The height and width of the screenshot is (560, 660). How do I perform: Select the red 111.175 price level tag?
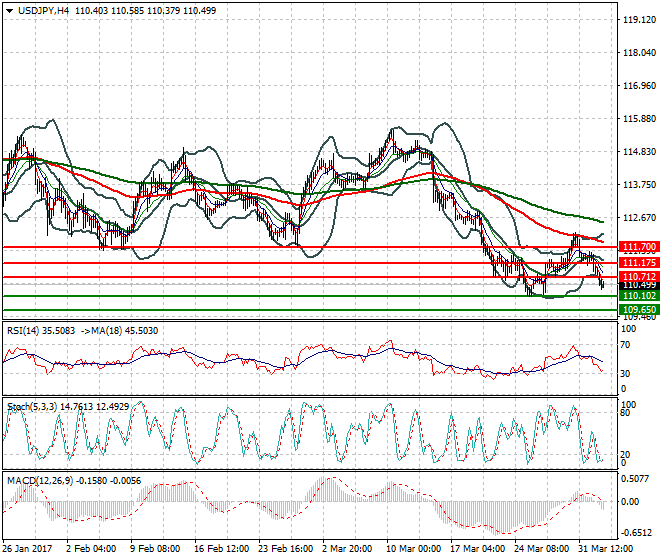[638, 262]
